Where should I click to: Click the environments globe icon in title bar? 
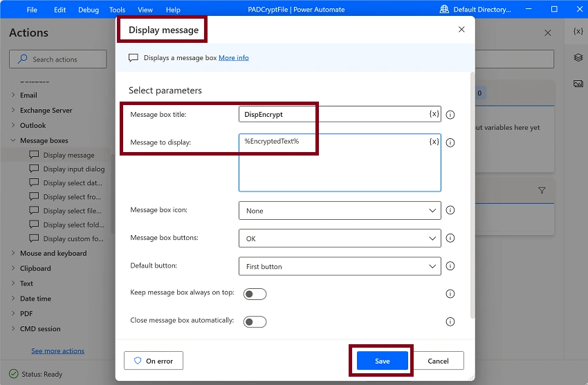click(x=444, y=10)
